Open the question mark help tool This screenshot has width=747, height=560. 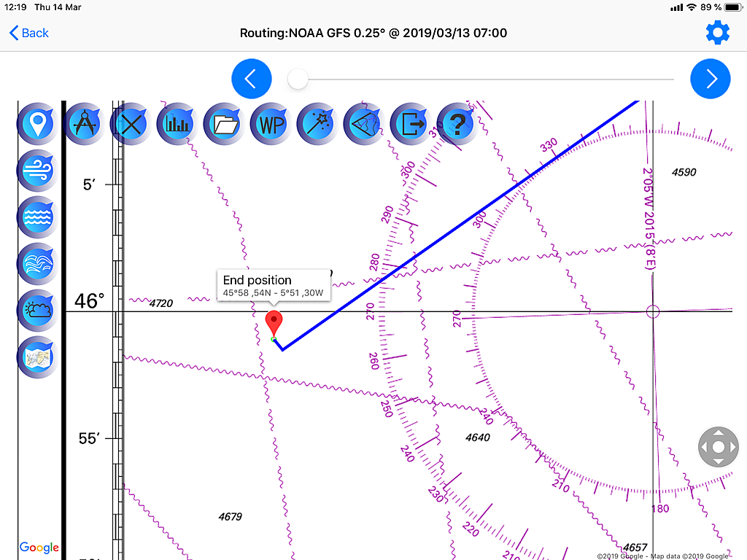click(x=458, y=124)
